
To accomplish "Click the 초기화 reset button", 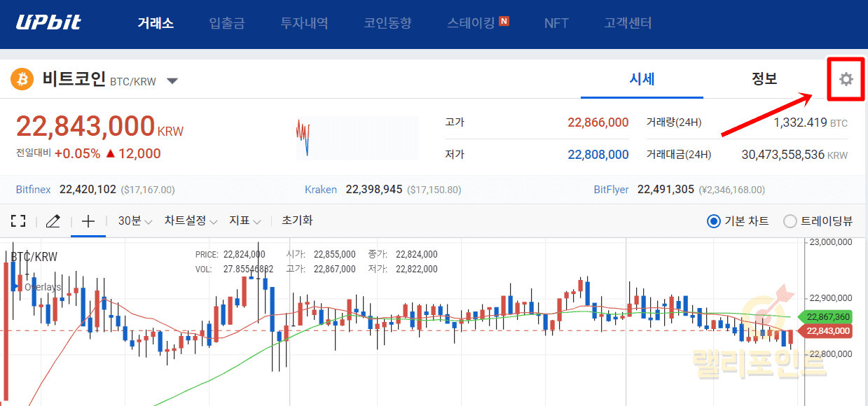I will (x=297, y=220).
